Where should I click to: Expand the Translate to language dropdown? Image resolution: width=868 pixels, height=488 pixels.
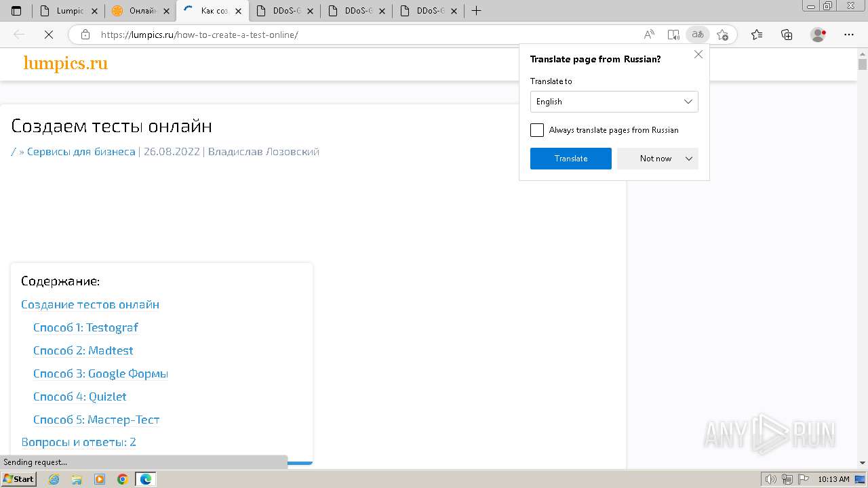pyautogui.click(x=614, y=102)
